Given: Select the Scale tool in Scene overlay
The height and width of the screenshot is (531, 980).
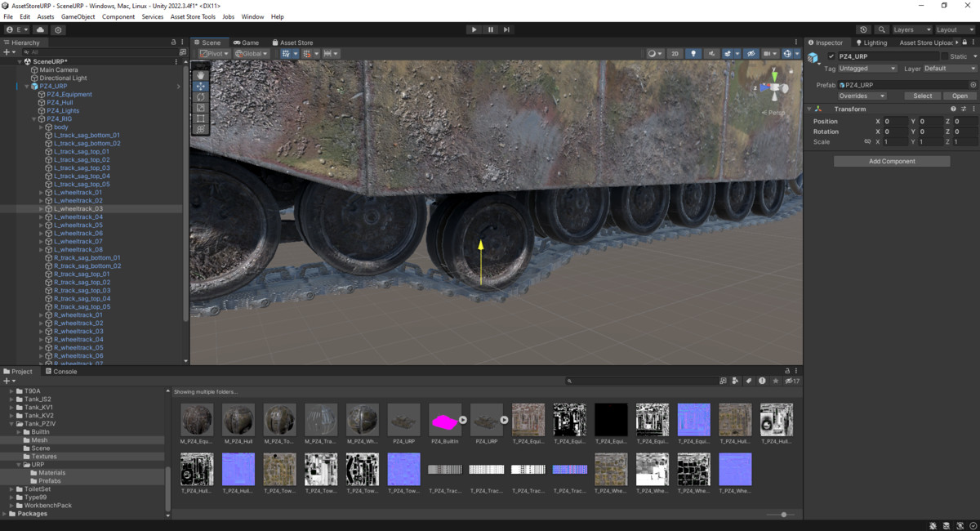Looking at the screenshot, I should [201, 107].
